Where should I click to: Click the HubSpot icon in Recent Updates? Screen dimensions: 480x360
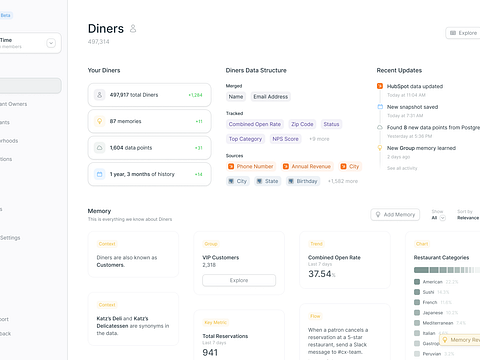tap(380, 86)
